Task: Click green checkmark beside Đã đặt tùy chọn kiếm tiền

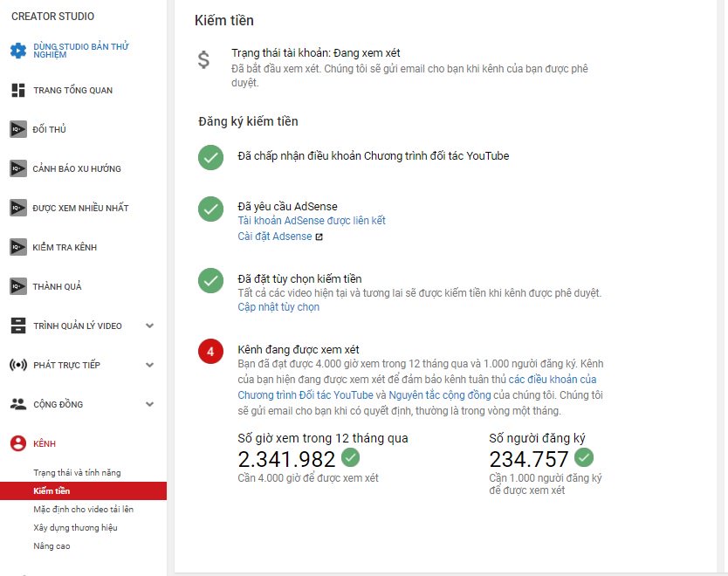Action: pos(210,281)
